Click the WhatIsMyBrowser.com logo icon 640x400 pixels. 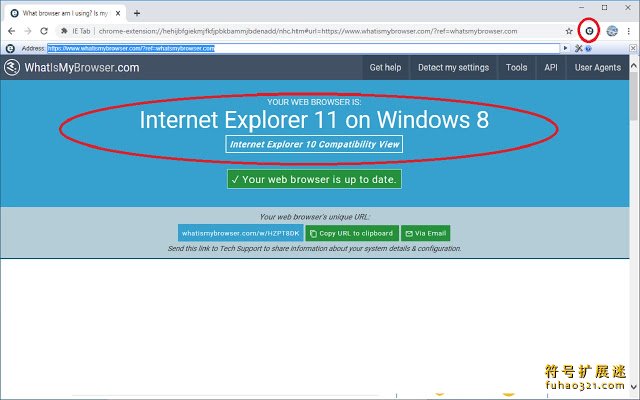tap(12, 67)
